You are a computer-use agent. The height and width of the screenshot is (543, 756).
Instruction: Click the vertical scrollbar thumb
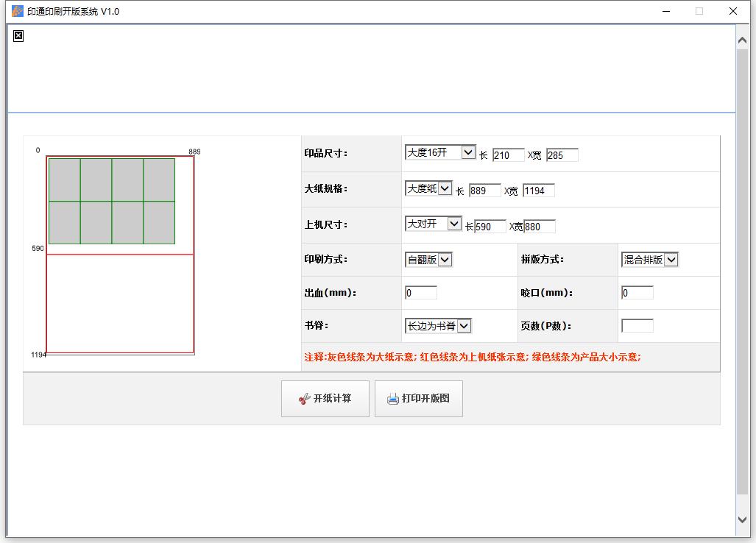(x=743, y=271)
